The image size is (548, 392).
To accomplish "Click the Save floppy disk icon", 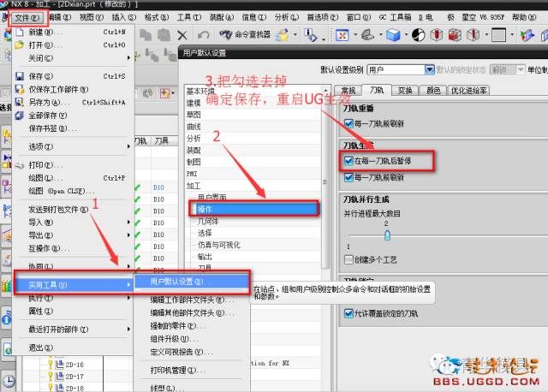I will click(x=20, y=76).
